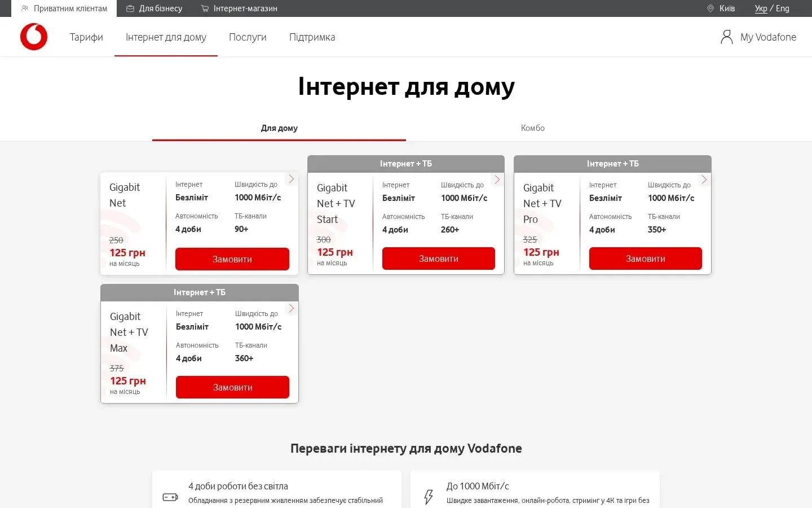This screenshot has width=812, height=508.
Task: Click the Gigabit Net + TV Max title
Action: (x=129, y=332)
